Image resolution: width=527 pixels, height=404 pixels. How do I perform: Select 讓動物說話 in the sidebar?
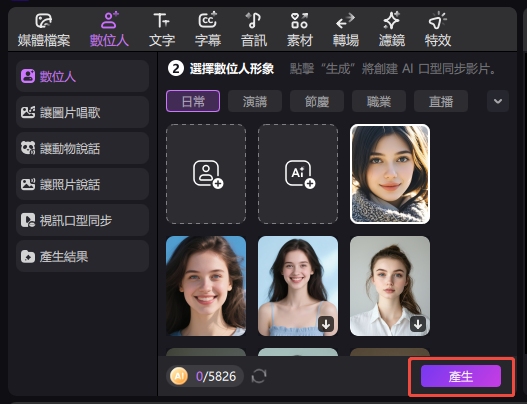tap(82, 148)
